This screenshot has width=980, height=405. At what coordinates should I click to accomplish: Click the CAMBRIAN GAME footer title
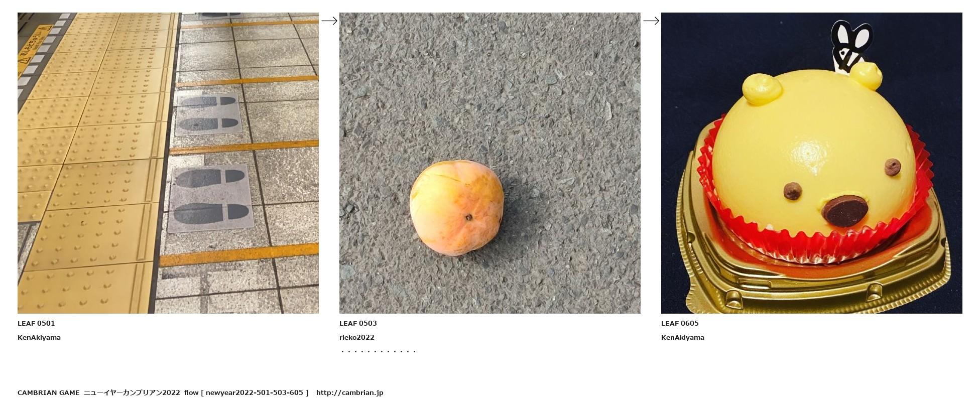(x=49, y=392)
